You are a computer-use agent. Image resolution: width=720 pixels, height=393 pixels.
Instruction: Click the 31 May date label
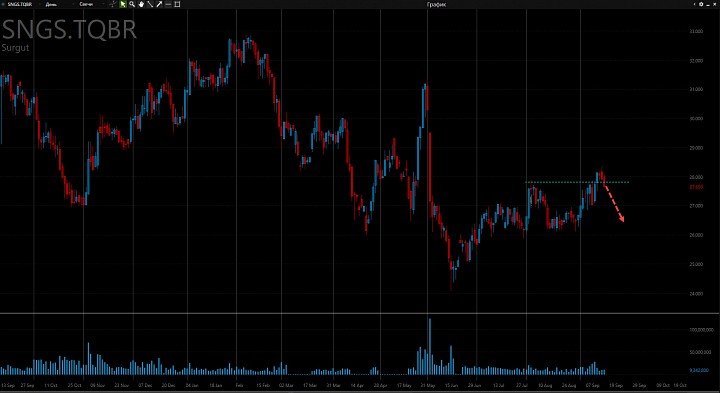[x=428, y=385]
